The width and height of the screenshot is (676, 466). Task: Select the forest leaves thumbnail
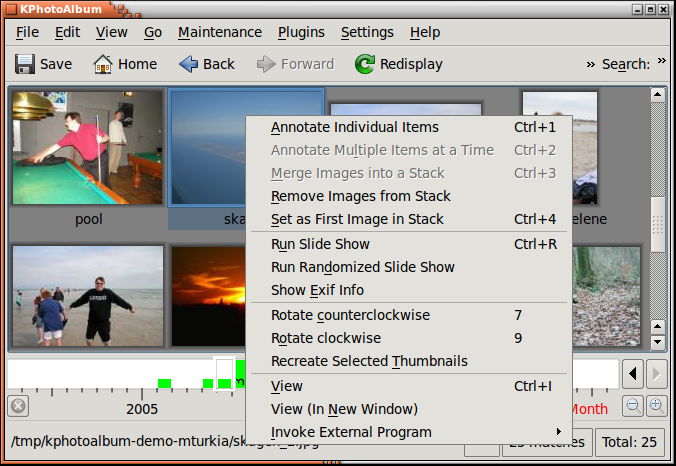coord(607,296)
